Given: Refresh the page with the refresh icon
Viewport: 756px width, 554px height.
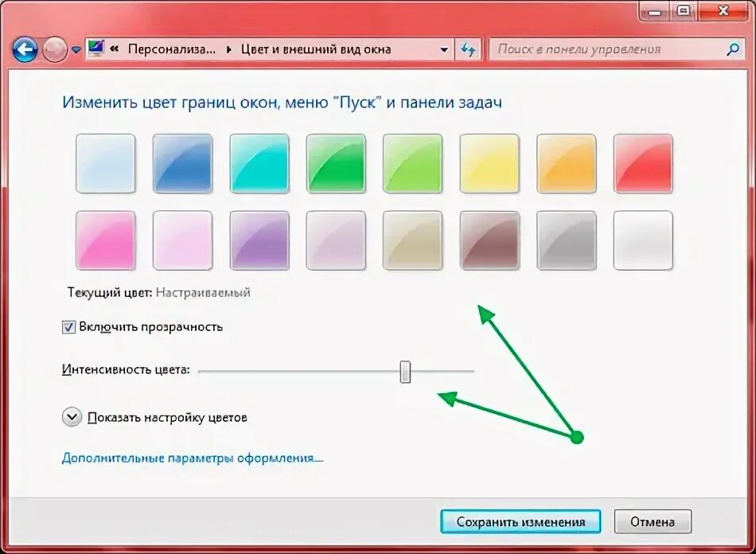Looking at the screenshot, I should pos(468,49).
